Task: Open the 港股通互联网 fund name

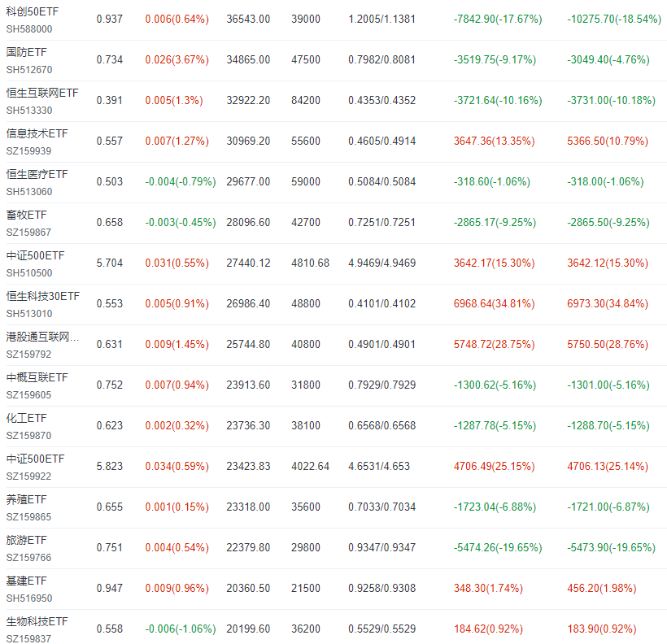Action: click(42, 337)
